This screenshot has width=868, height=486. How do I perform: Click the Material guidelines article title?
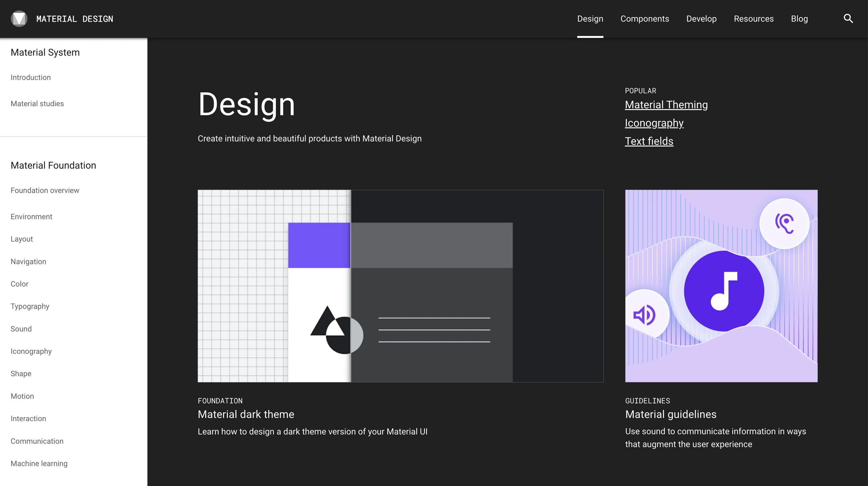[671, 414]
